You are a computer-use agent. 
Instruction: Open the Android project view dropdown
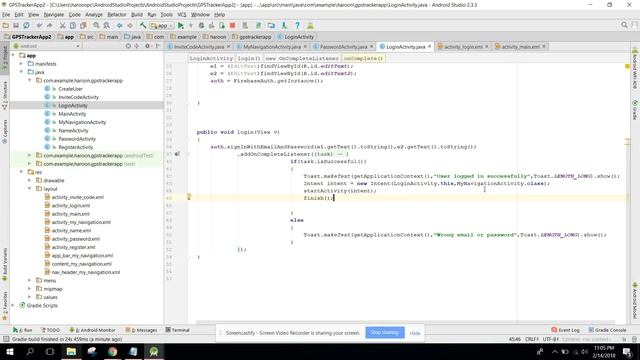click(x=47, y=46)
